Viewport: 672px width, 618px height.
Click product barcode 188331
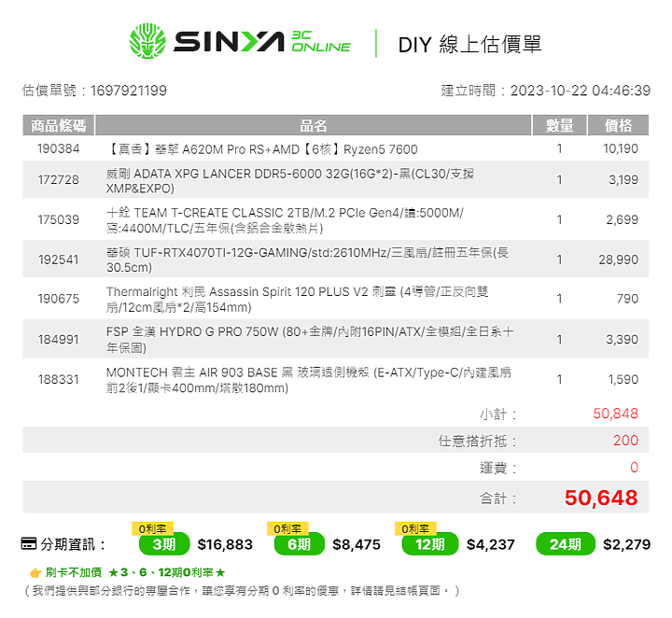(58, 380)
